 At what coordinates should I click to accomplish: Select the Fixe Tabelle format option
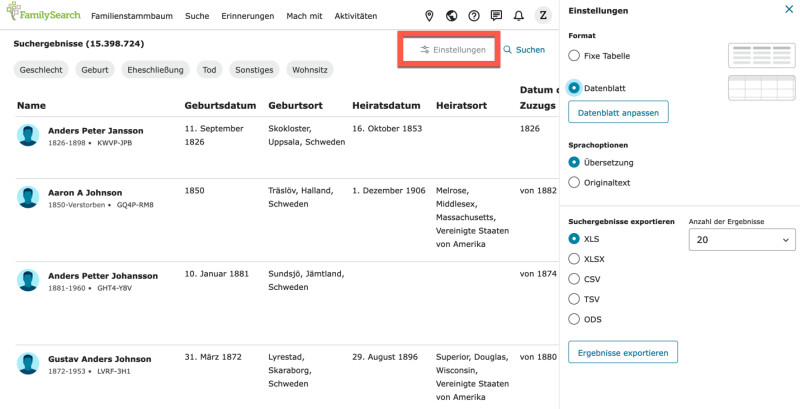pos(574,56)
